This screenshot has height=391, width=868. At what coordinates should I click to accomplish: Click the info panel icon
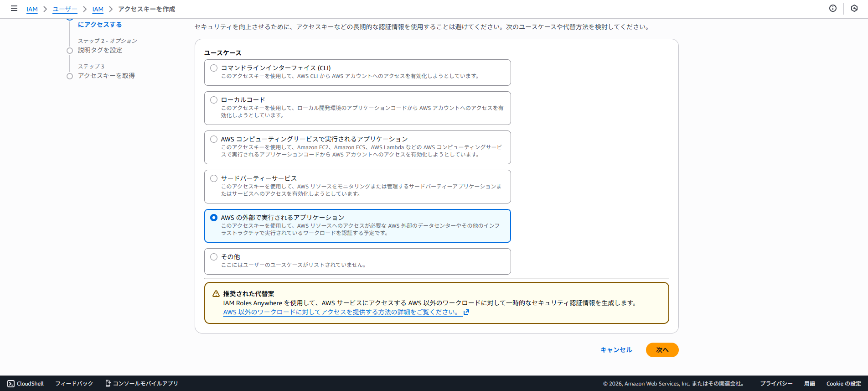click(x=832, y=9)
